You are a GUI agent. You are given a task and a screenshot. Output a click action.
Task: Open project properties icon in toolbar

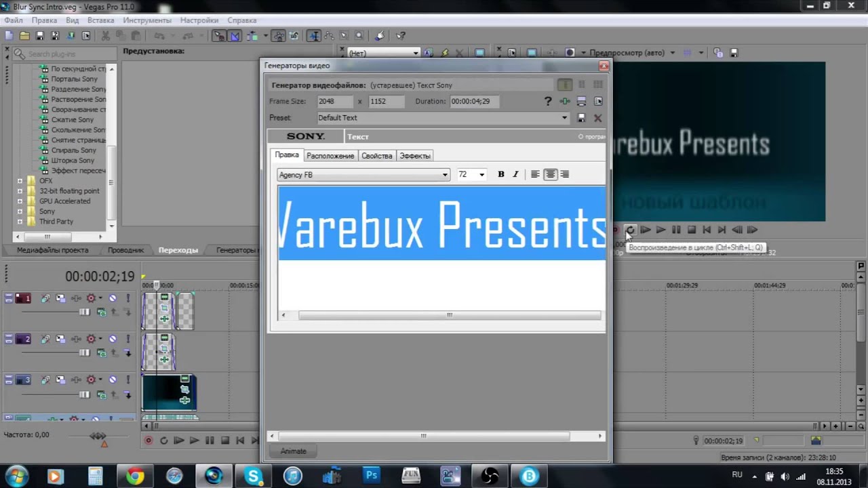coord(86,36)
